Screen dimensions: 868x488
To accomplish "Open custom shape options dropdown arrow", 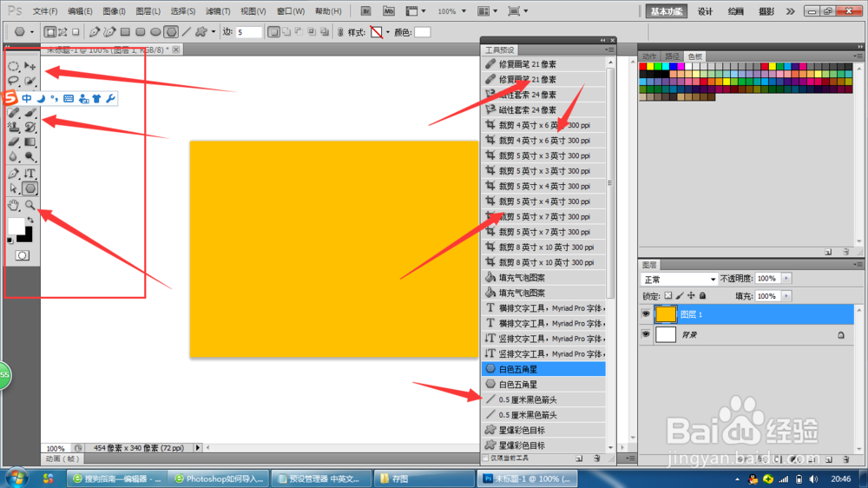I will pyautogui.click(x=214, y=32).
